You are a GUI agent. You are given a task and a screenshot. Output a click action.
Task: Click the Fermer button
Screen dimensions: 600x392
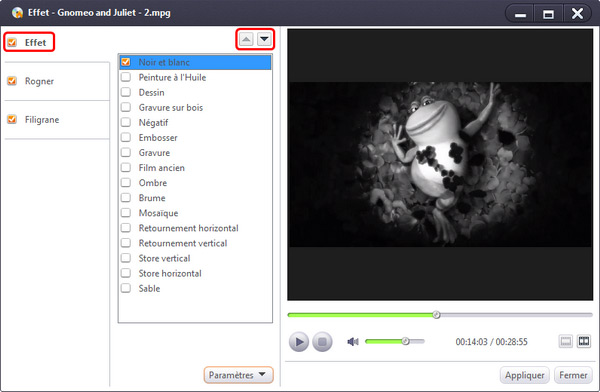pyautogui.click(x=573, y=375)
